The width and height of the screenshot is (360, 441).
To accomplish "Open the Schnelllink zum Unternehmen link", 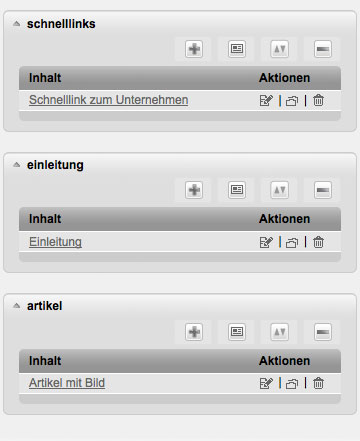I will (x=109, y=100).
